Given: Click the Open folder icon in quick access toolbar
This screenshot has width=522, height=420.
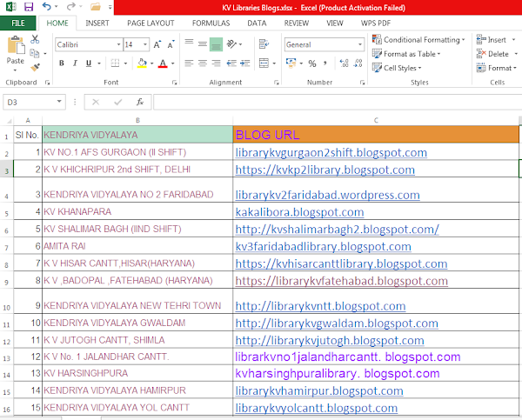Looking at the screenshot, I should point(96,6).
